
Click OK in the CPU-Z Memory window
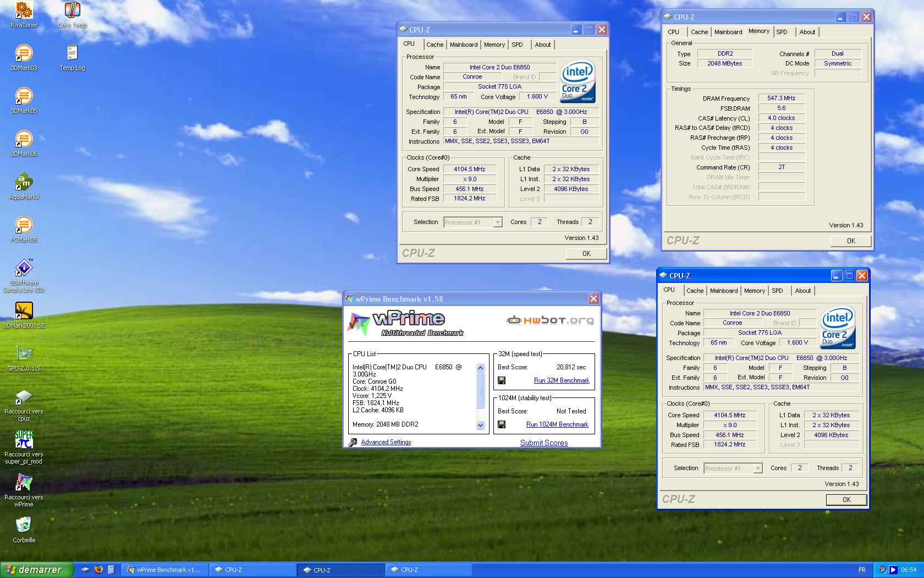[851, 241]
